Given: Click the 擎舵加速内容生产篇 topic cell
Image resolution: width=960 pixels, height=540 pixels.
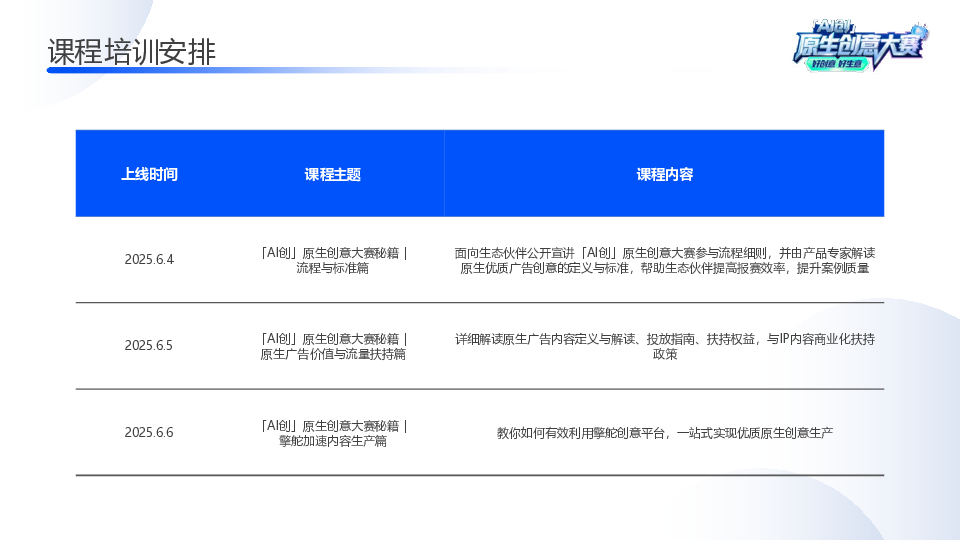Looking at the screenshot, I should point(333,433).
